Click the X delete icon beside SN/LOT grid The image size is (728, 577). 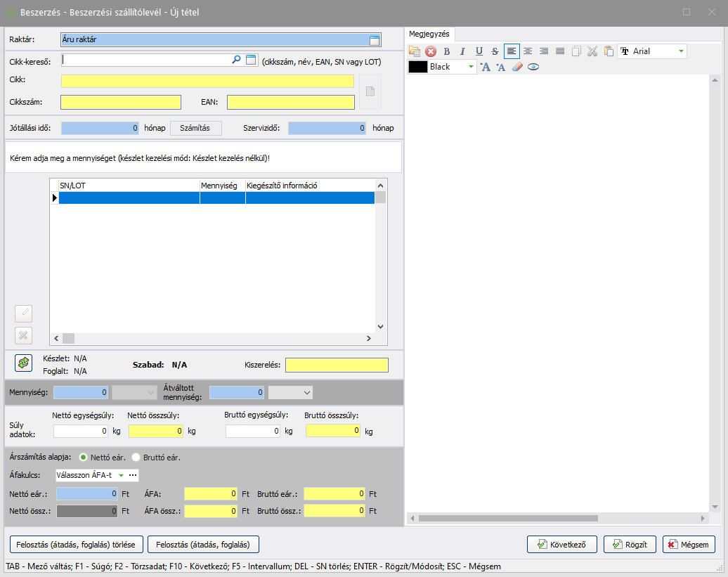tap(23, 335)
